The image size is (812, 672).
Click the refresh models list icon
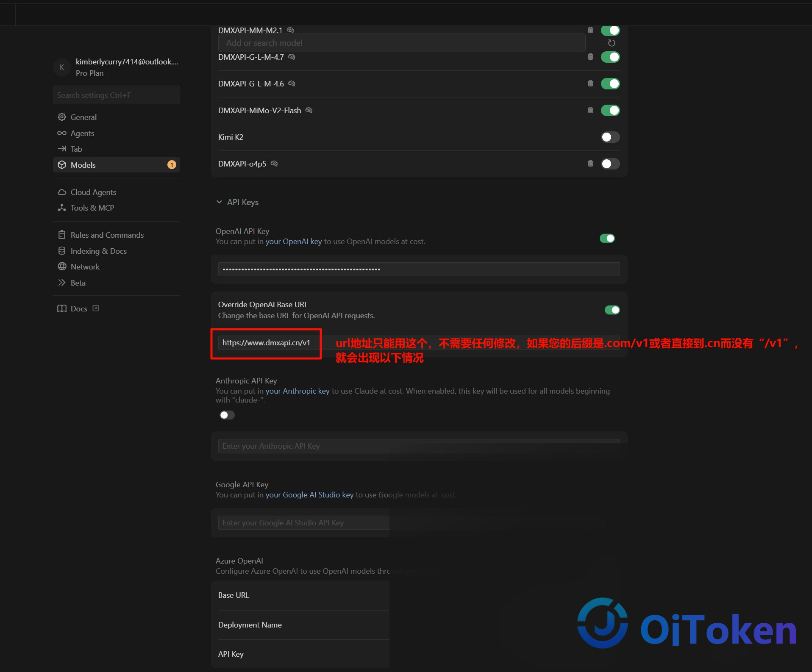click(612, 43)
